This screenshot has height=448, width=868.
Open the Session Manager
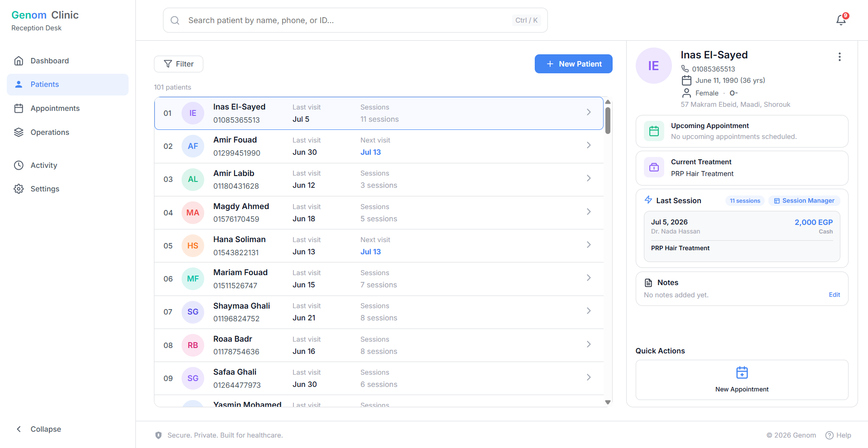[804, 200]
